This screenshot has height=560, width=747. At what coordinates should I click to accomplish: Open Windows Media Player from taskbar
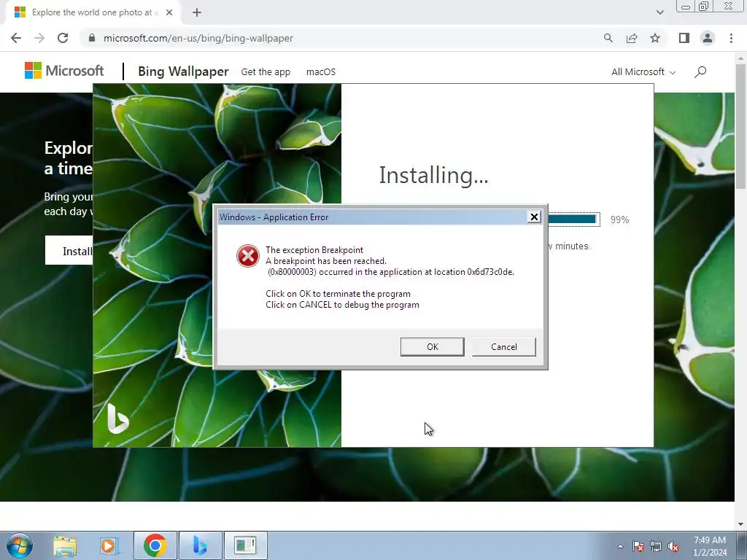(108, 546)
